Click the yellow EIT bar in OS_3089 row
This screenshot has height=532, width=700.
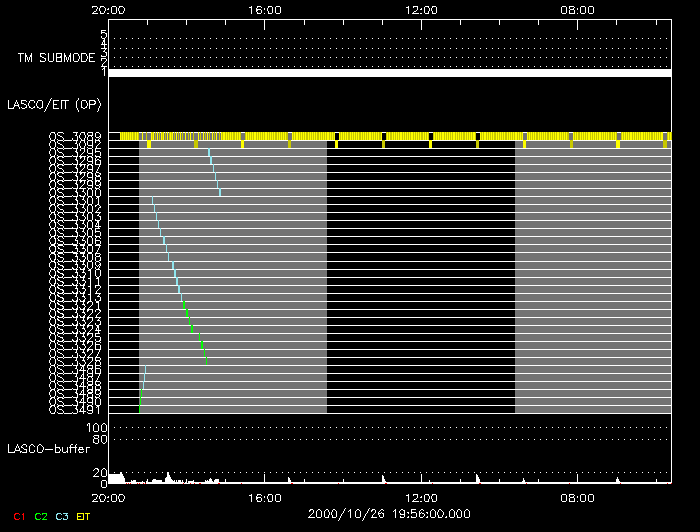click(400, 136)
